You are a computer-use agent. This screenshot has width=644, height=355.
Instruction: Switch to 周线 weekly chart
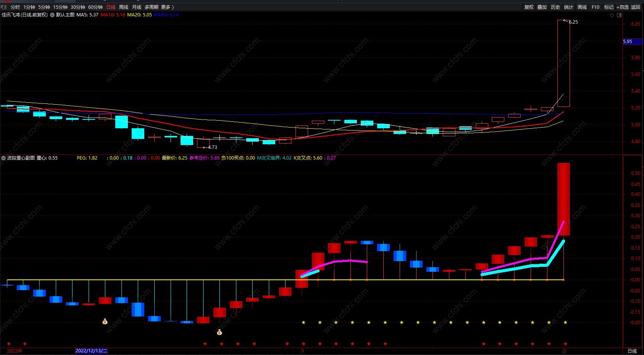pyautogui.click(x=124, y=7)
